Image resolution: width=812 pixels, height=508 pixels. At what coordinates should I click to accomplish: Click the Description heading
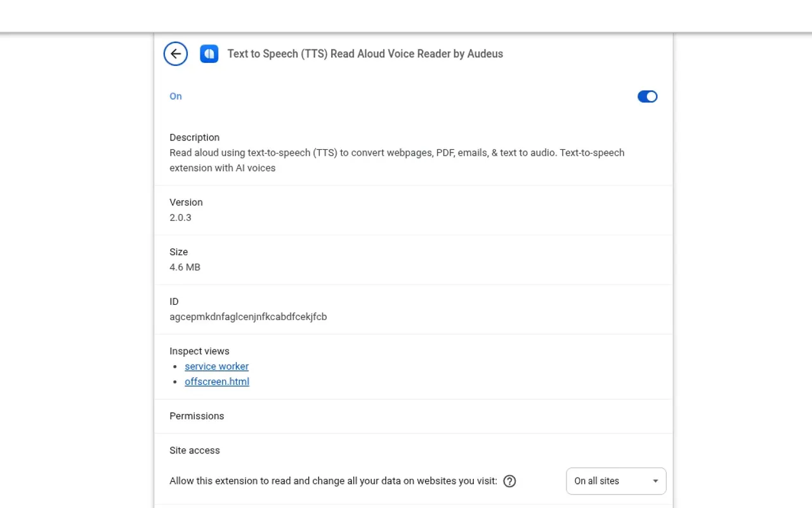coord(194,137)
